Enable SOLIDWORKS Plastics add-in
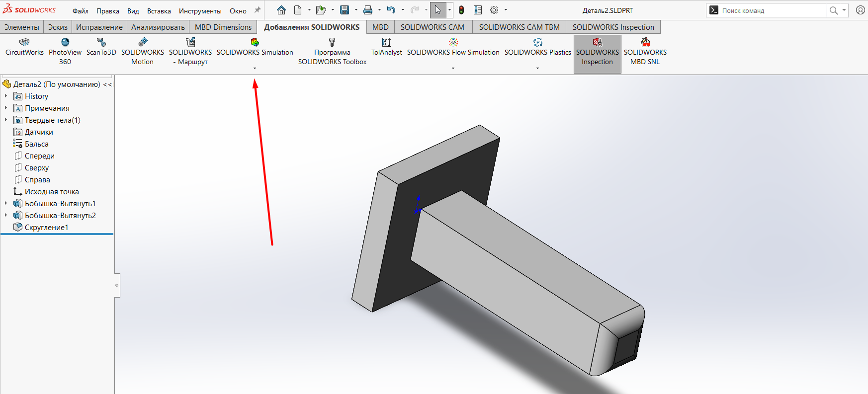 tap(537, 47)
